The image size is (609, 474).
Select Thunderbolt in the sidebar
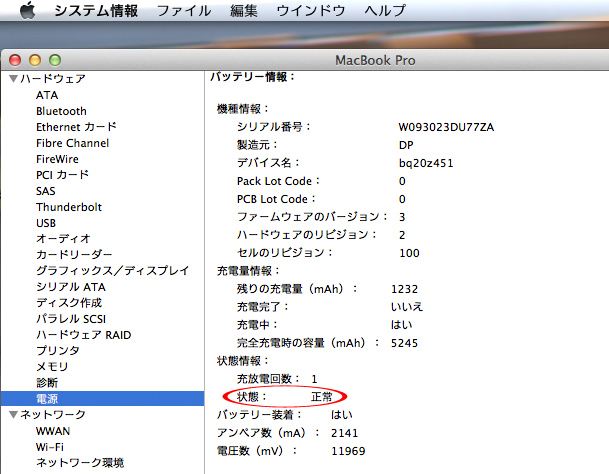pyautogui.click(x=69, y=207)
